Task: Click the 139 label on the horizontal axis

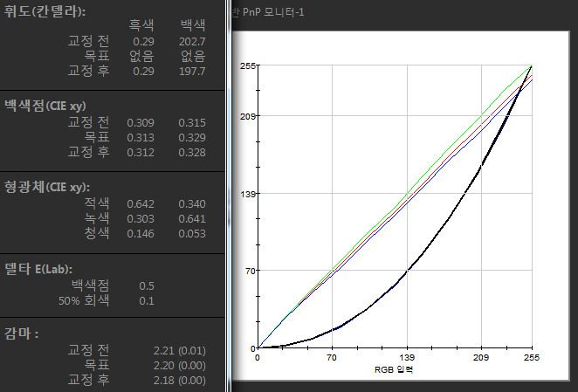Action: coord(407,357)
